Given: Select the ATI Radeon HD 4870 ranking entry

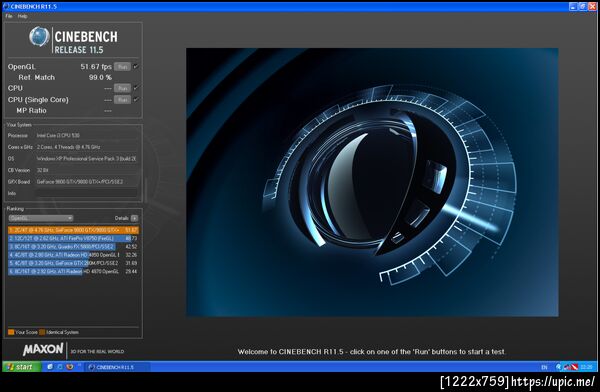Looking at the screenshot, I should pos(73,271).
